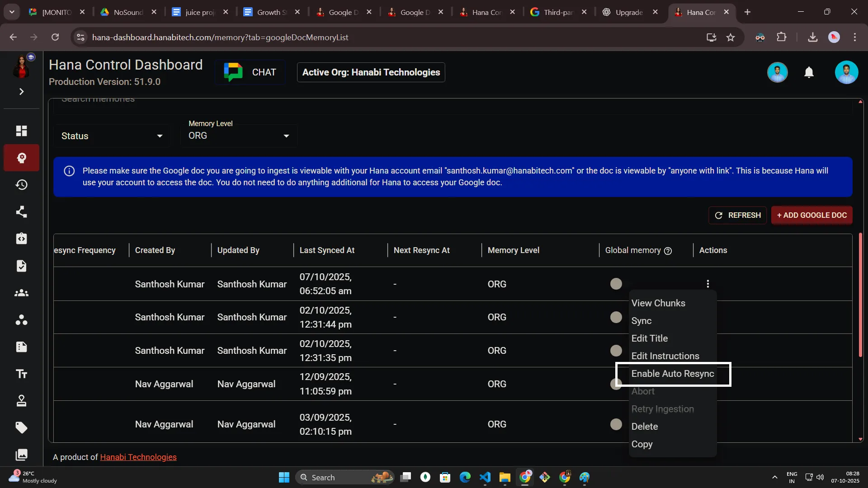Open the CHAT panel next to the dashboard title
Screen dimensions: 868x488
[250, 72]
